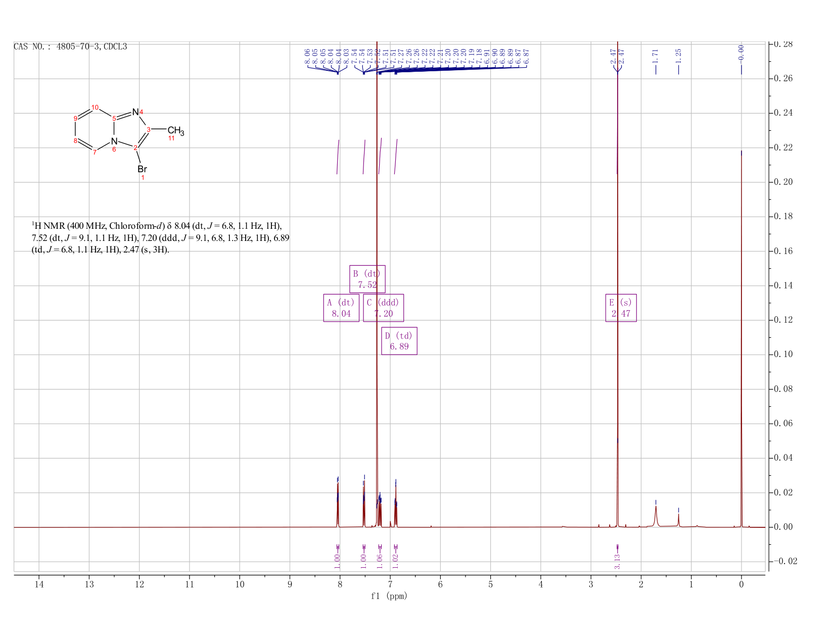Click the integral curve above 6.89 multiplet
This screenshot has width=834, height=644.
click(396, 157)
